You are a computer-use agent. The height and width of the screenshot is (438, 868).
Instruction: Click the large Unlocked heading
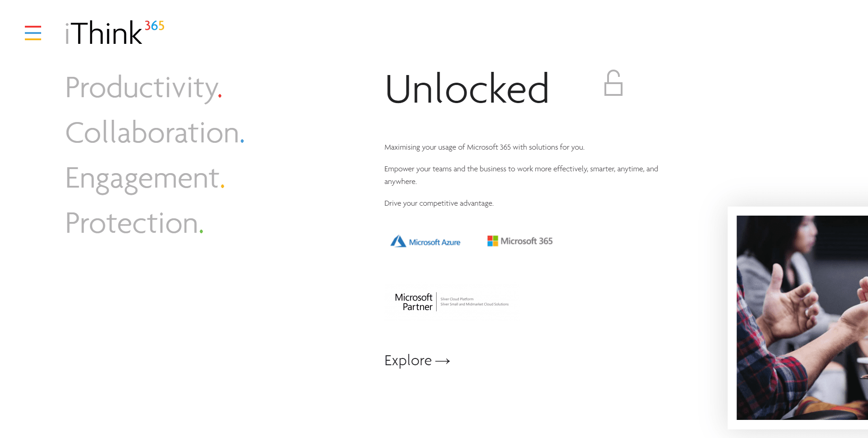pos(467,89)
